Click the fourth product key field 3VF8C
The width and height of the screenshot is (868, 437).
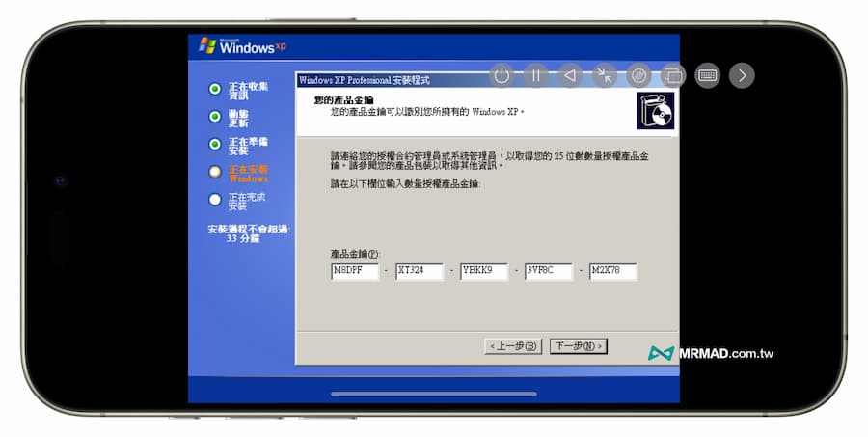pyautogui.click(x=548, y=271)
